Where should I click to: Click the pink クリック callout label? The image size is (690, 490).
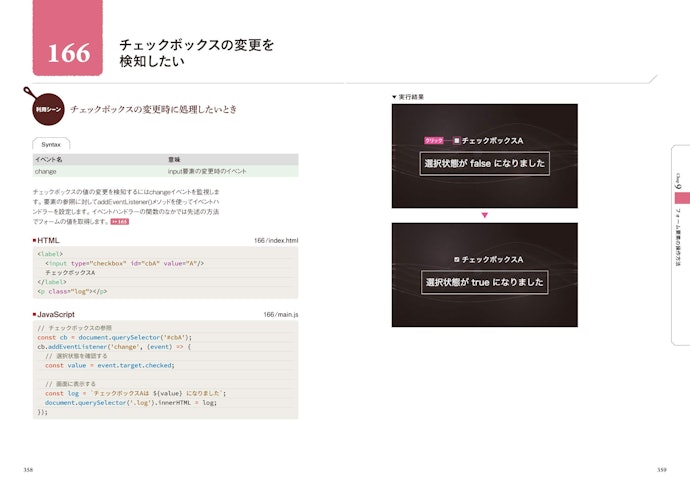[x=433, y=141]
